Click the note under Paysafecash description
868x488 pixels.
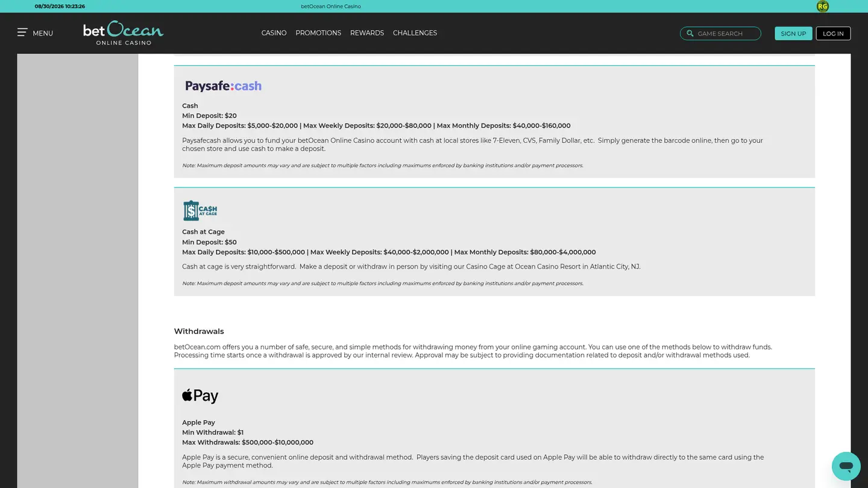383,166
